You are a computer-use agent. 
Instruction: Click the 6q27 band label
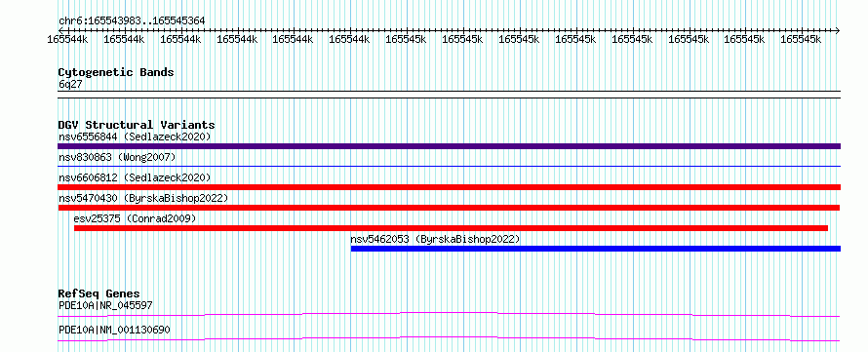point(70,84)
